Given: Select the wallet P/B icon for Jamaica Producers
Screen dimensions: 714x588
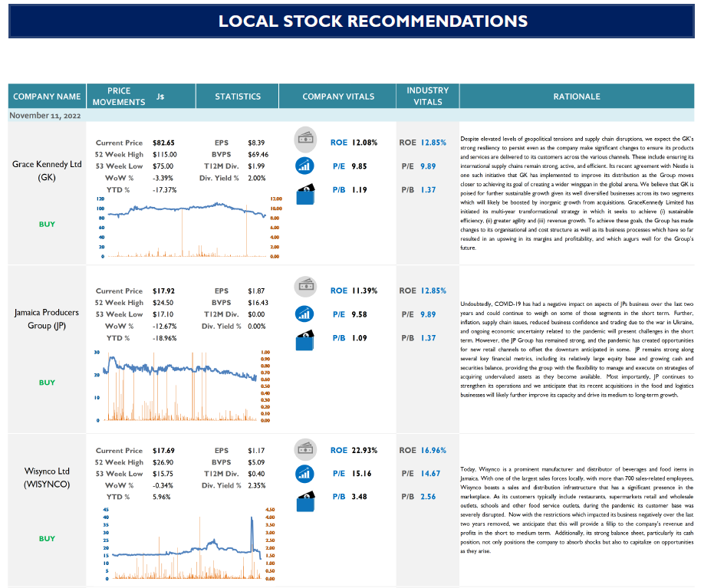Looking at the screenshot, I should (305, 340).
